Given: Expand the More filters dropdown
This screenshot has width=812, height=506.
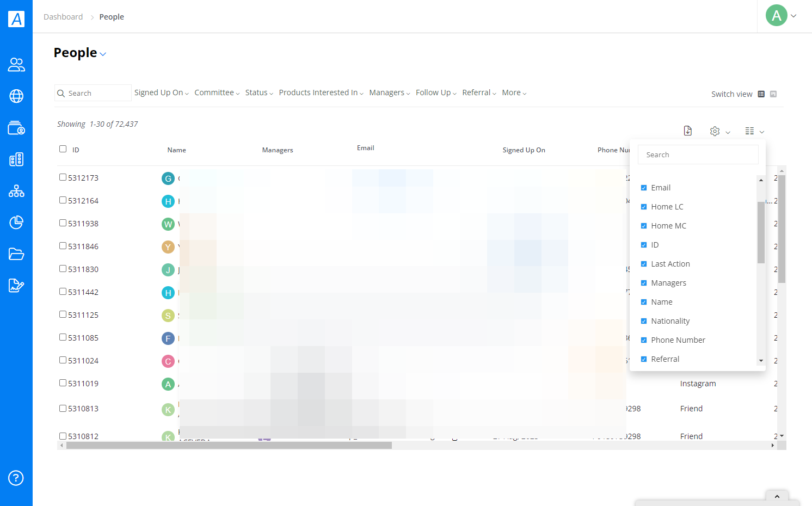Looking at the screenshot, I should pos(514,92).
